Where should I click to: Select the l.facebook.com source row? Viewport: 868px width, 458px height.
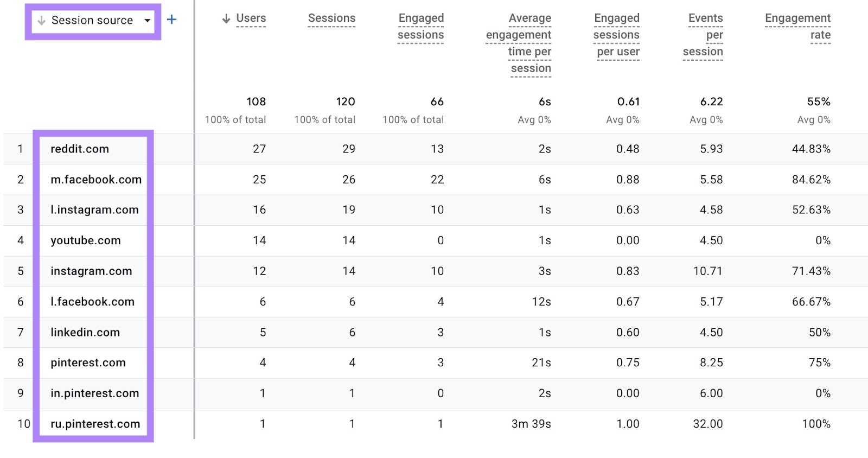(91, 302)
